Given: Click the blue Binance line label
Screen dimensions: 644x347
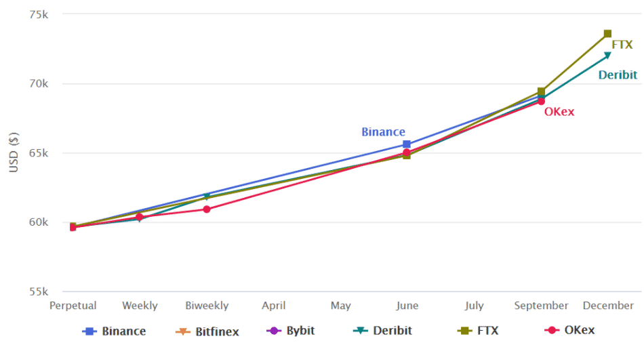Looking at the screenshot, I should [x=383, y=132].
